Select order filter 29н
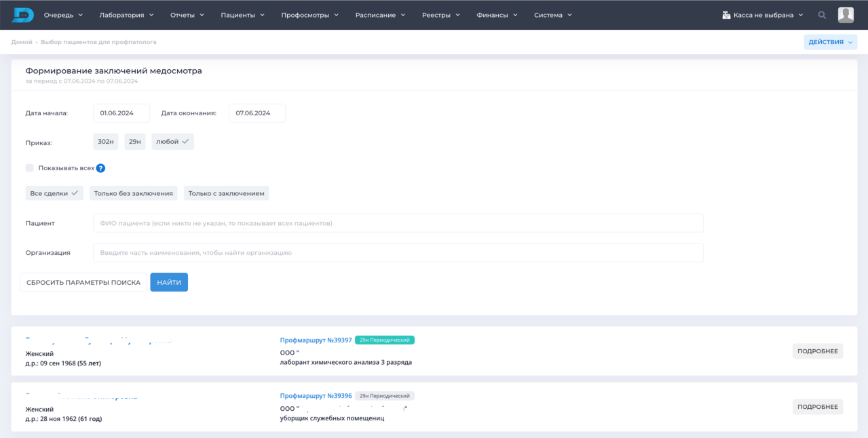The width and height of the screenshot is (868, 438). click(x=135, y=142)
